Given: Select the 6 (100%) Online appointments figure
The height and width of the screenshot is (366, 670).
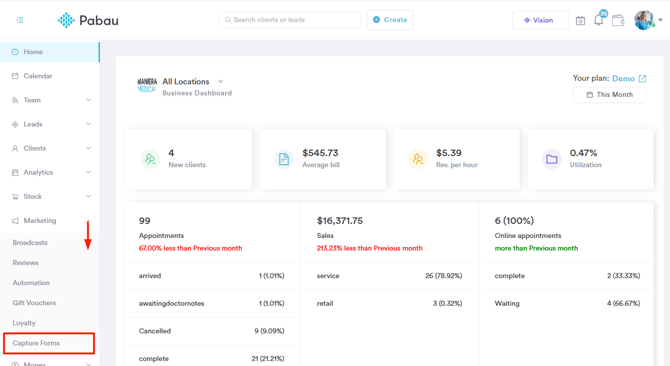Looking at the screenshot, I should (514, 221).
